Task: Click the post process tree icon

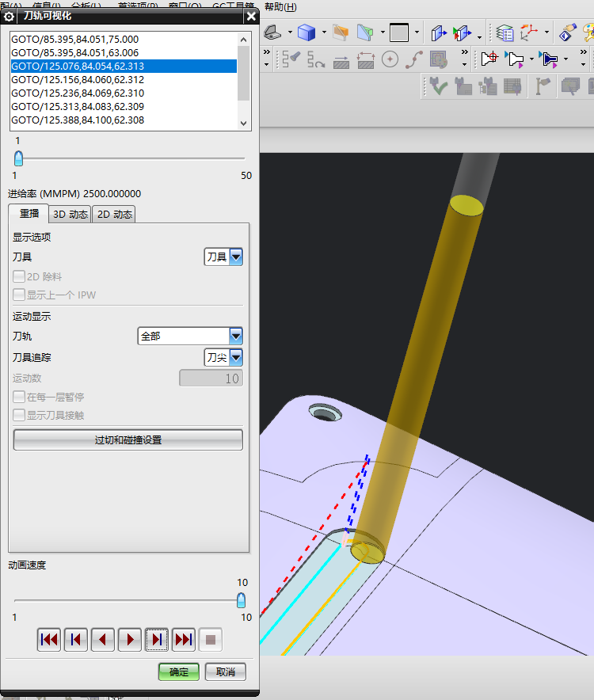Action: (488, 86)
